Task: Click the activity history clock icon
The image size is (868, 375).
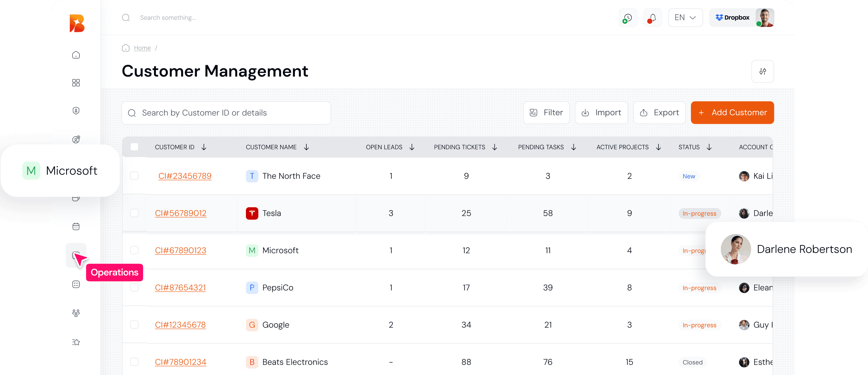Action: click(x=628, y=18)
